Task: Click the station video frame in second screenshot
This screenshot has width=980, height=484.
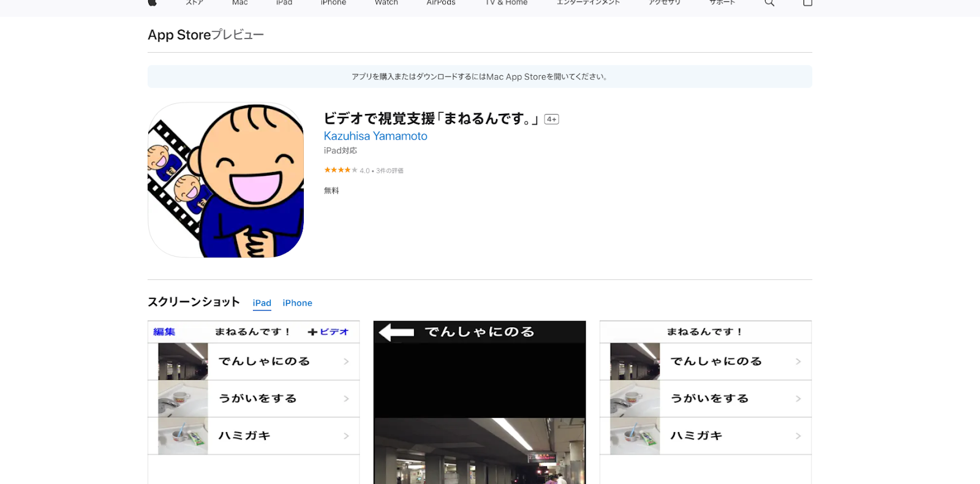Action: [x=480, y=451]
